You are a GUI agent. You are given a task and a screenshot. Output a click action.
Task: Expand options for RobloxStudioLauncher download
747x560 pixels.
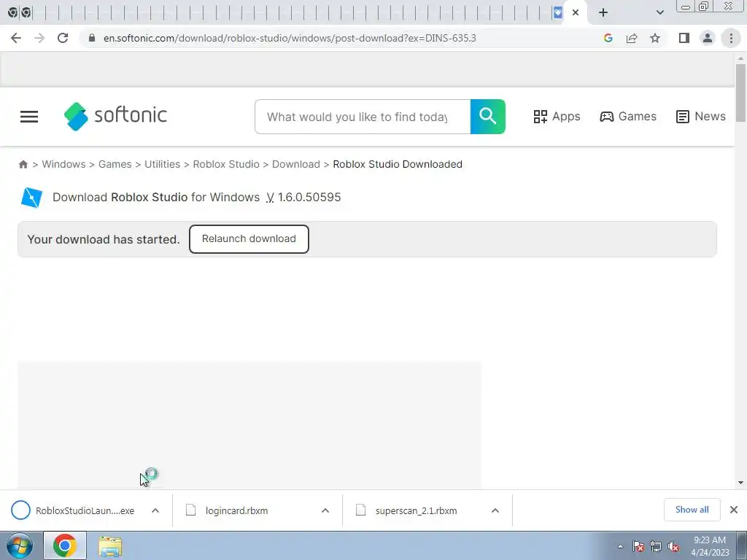155,510
